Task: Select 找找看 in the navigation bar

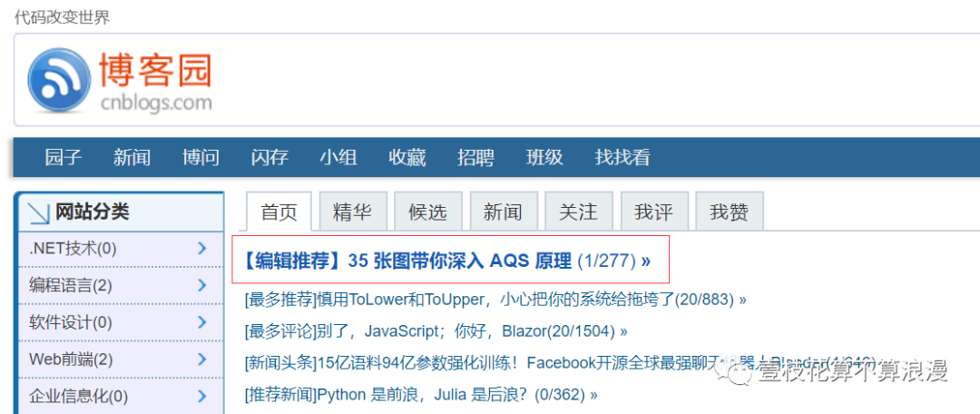Action: [x=622, y=157]
